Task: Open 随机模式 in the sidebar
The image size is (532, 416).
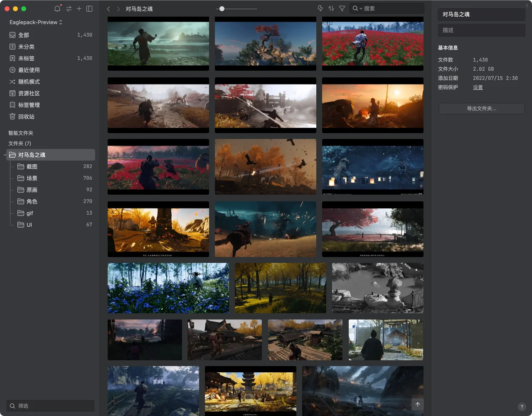Action: 51,82
